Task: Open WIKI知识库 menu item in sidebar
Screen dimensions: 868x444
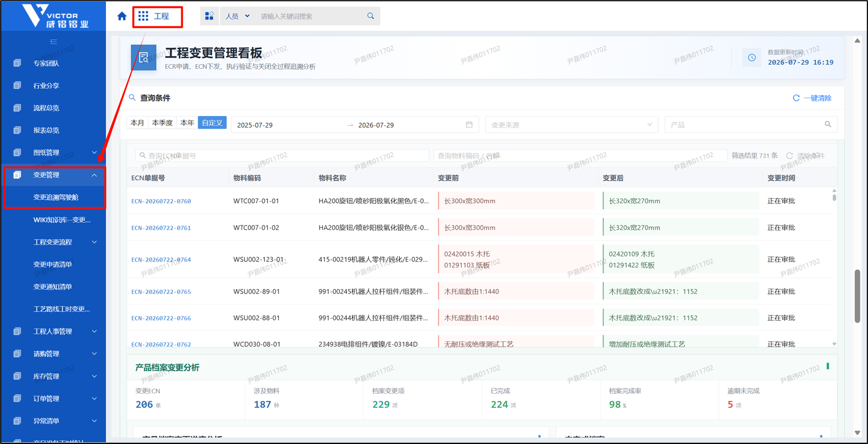Action: [62, 220]
